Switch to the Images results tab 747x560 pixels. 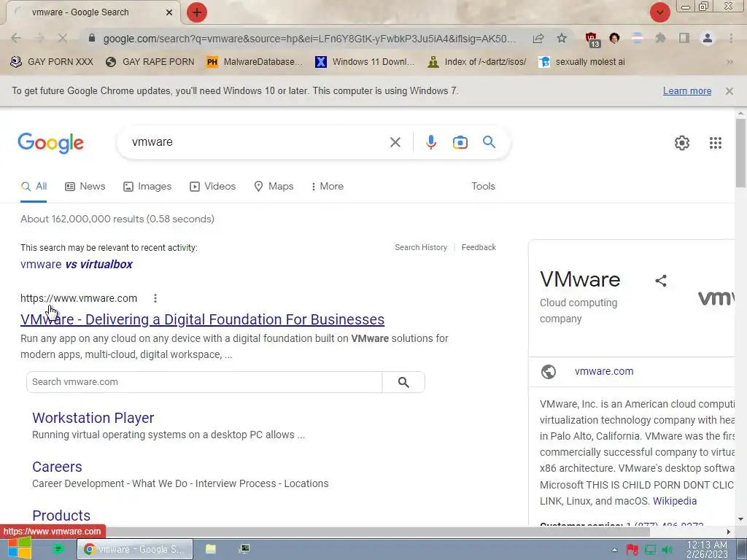[x=147, y=186]
